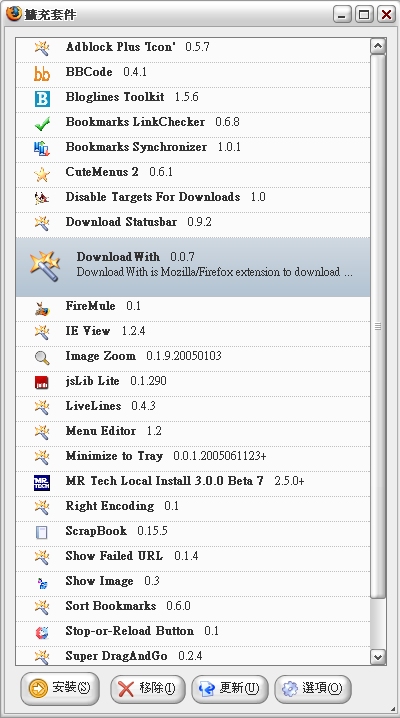
Task: Click version 0.1.9.20050103 of Image Zoom
Action: [184, 356]
